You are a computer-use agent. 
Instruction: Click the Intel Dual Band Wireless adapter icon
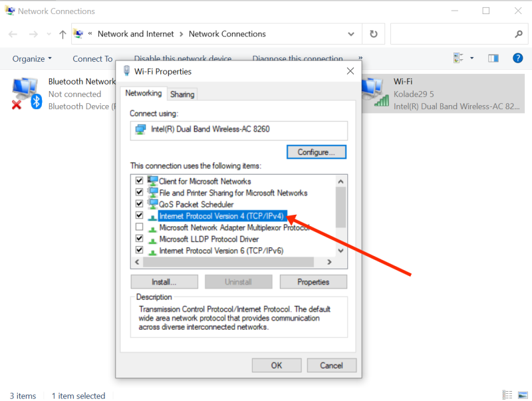pos(140,129)
